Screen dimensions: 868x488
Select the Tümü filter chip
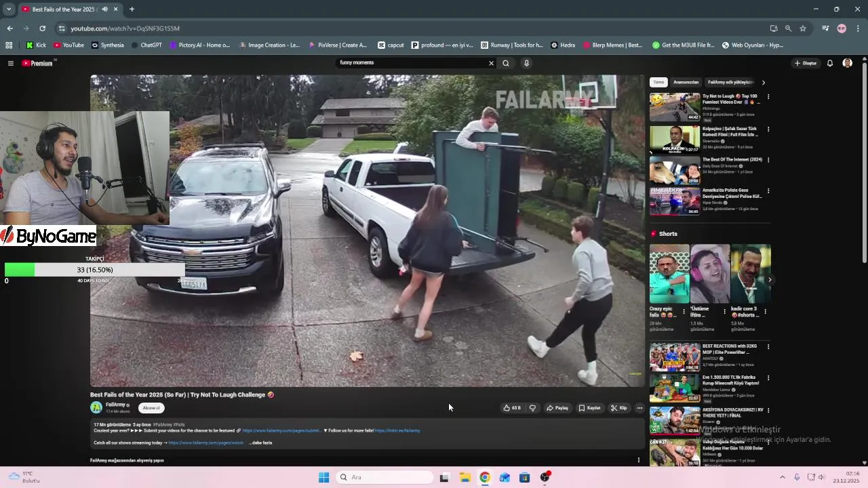(658, 82)
